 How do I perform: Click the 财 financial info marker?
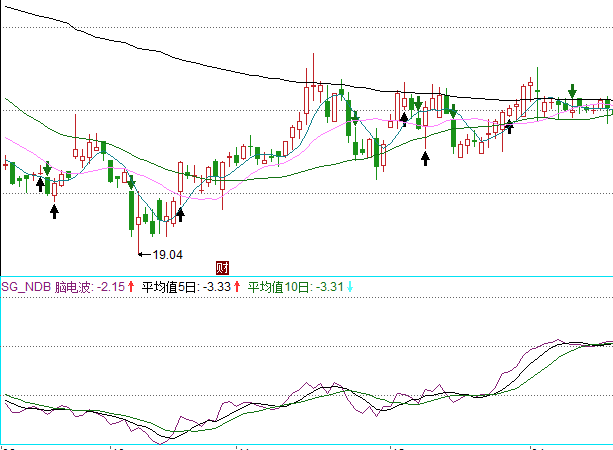pyautogui.click(x=222, y=268)
